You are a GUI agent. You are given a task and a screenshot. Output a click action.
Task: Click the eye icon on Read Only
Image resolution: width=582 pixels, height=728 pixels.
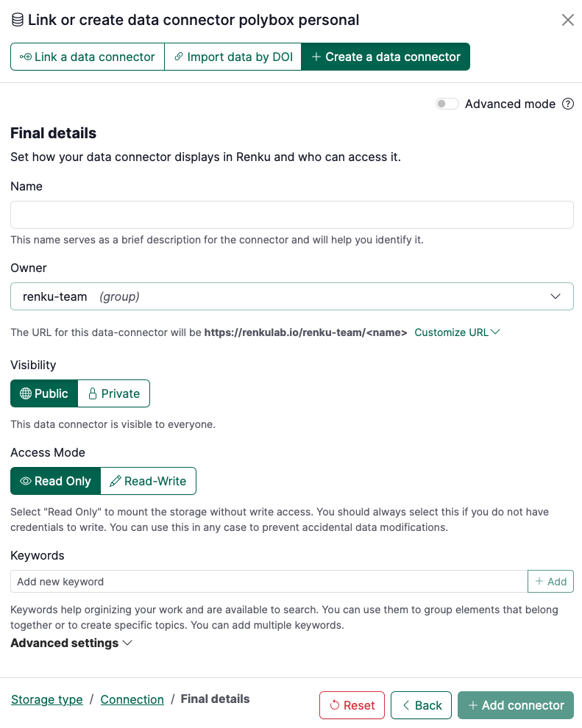[x=26, y=481]
